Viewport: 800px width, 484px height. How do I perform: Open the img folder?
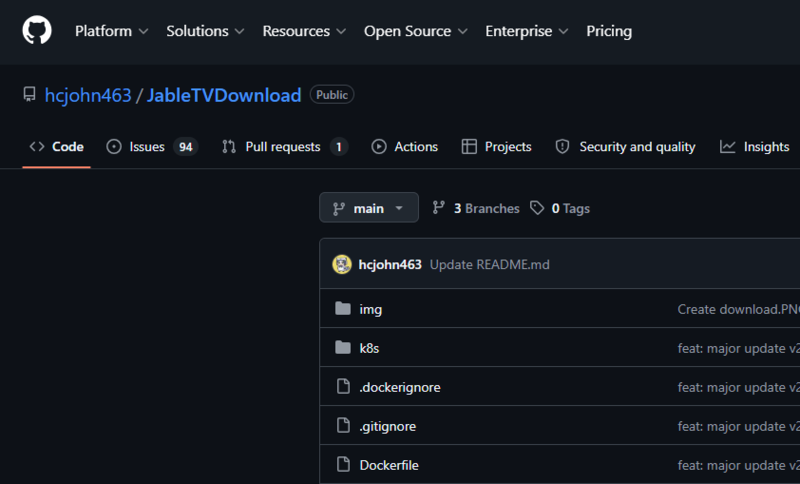point(370,310)
